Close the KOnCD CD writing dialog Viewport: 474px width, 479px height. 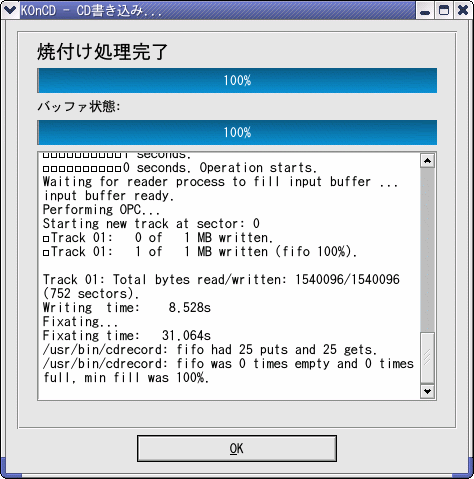click(463, 11)
